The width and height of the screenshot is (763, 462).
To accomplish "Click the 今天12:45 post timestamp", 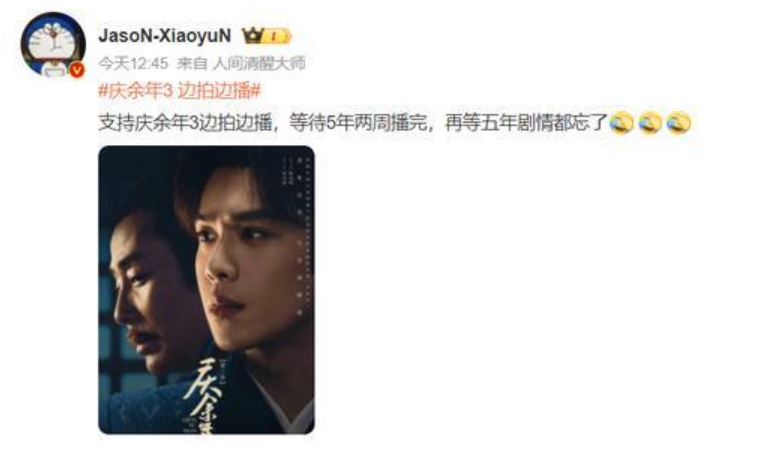I will [x=133, y=63].
